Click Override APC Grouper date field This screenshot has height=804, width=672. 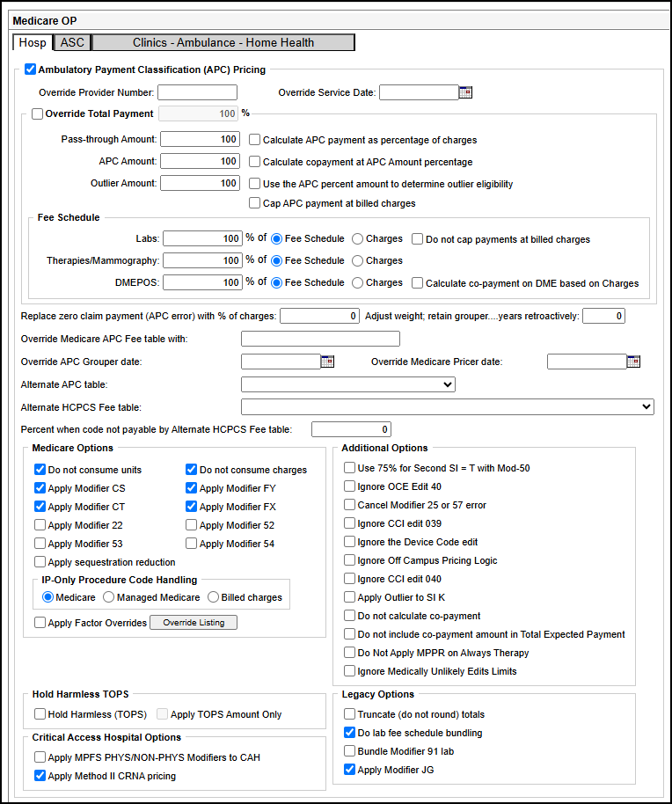click(281, 362)
